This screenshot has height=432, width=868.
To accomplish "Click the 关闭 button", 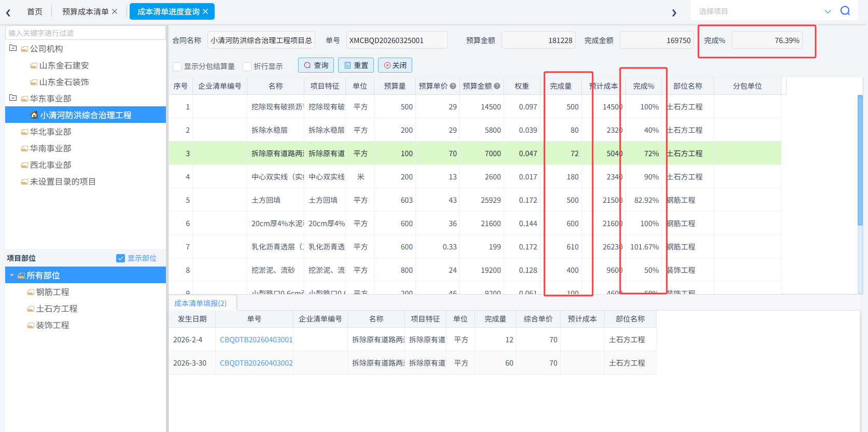I will click(395, 65).
